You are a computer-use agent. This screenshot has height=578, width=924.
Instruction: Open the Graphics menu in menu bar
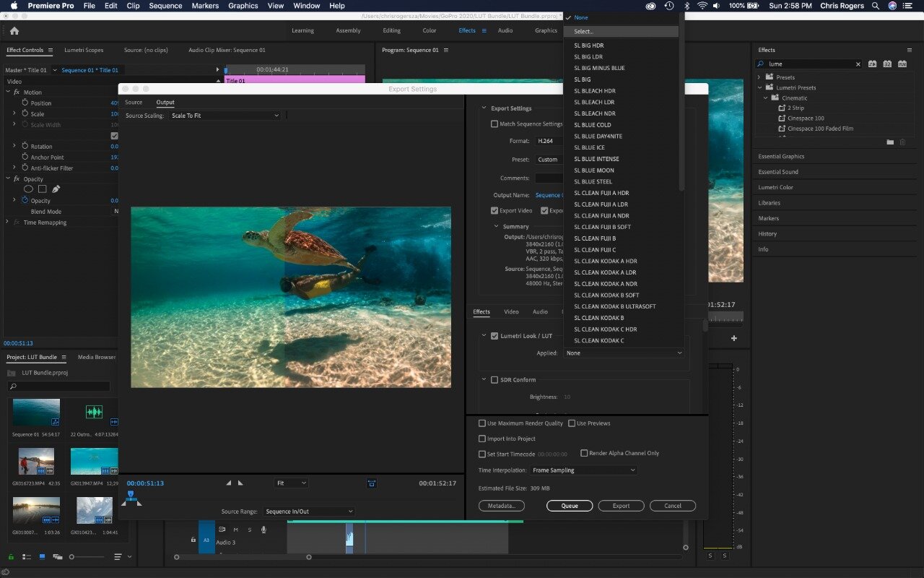click(x=243, y=6)
